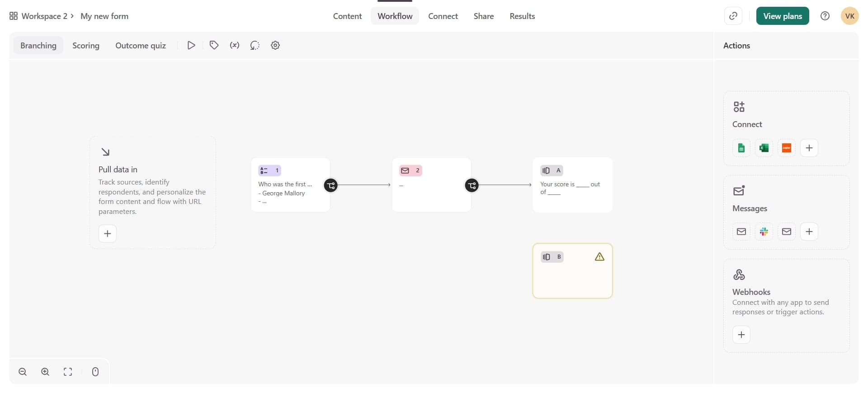The height and width of the screenshot is (393, 868).
Task: Open the help question mark icon
Action: click(x=825, y=16)
